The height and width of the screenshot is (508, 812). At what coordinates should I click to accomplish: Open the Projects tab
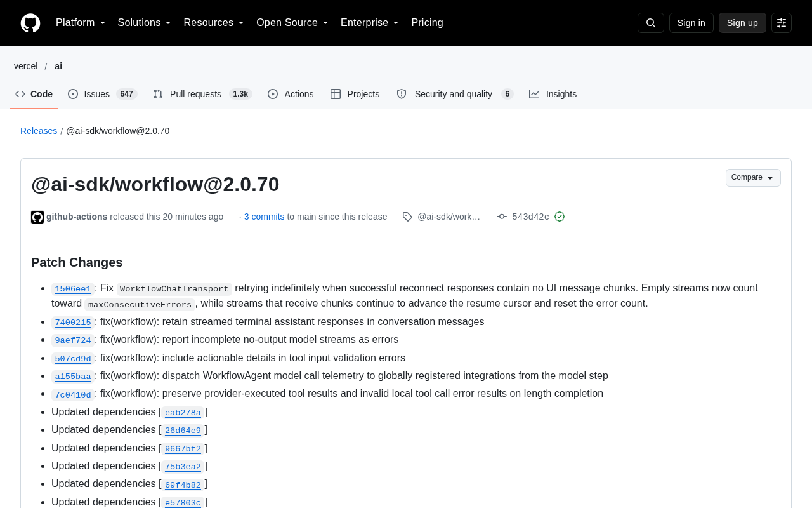tap(355, 94)
